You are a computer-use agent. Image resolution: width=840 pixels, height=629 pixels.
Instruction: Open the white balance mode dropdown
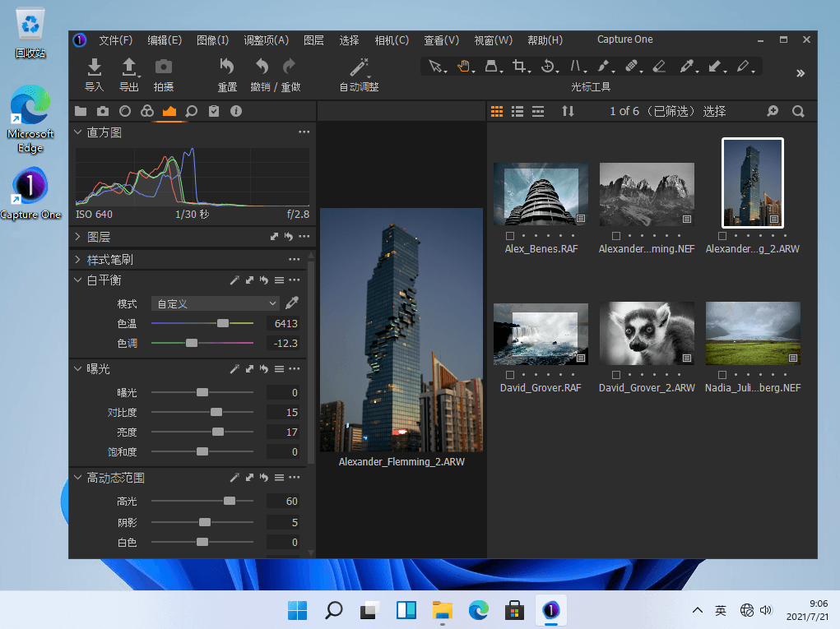[216, 303]
